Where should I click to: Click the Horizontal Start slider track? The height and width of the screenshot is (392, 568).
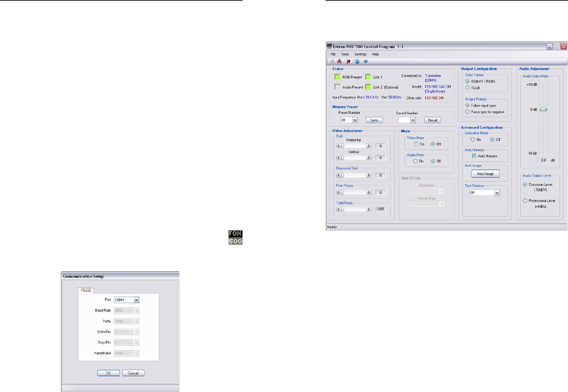click(354, 175)
